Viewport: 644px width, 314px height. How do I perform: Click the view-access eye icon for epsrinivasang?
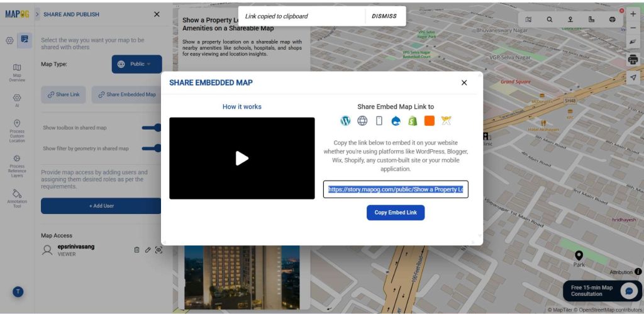coord(159,250)
